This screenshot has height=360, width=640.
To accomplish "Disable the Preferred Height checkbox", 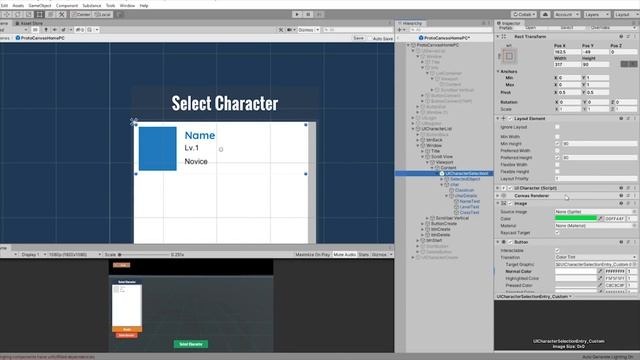I will click(x=557, y=158).
